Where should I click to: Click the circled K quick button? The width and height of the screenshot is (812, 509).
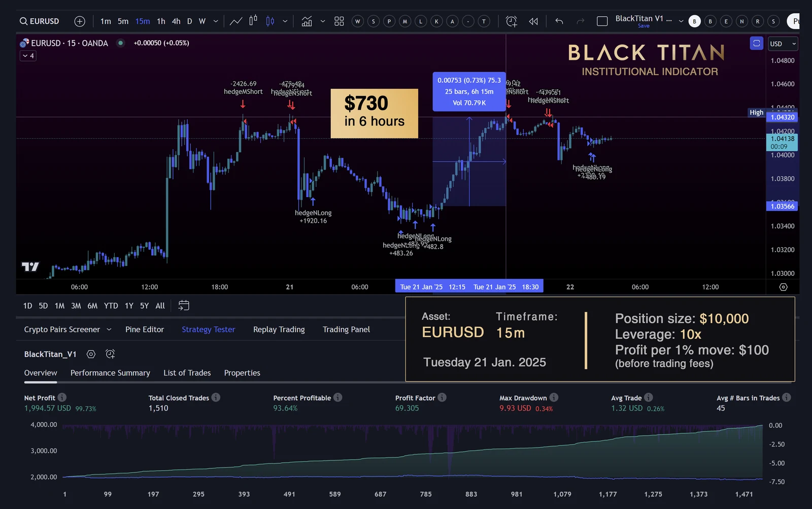pyautogui.click(x=436, y=21)
